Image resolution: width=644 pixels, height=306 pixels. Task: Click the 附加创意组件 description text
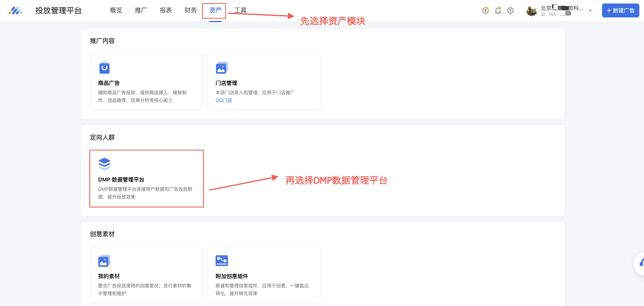click(x=262, y=290)
